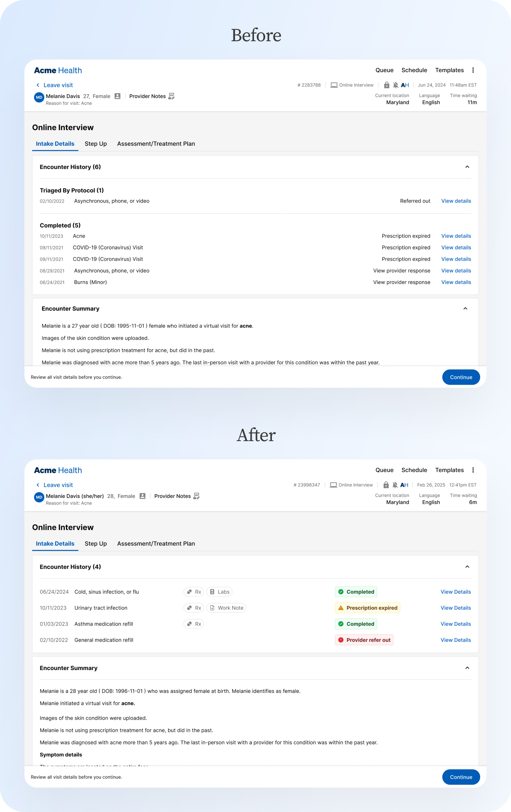Click the lock icon in the Before header

[387, 85]
